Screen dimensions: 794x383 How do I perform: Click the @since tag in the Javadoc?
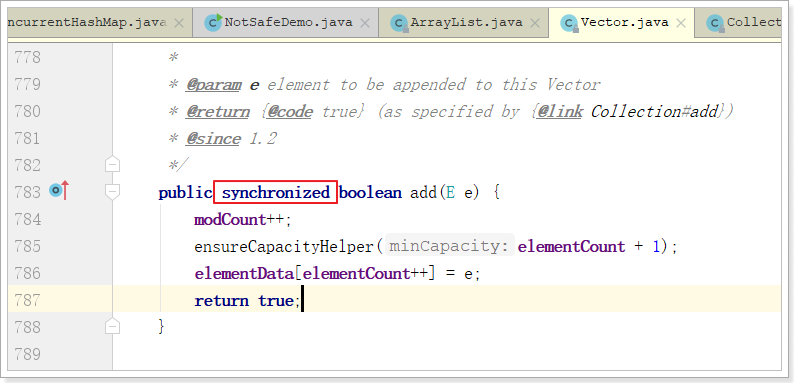pyautogui.click(x=213, y=138)
